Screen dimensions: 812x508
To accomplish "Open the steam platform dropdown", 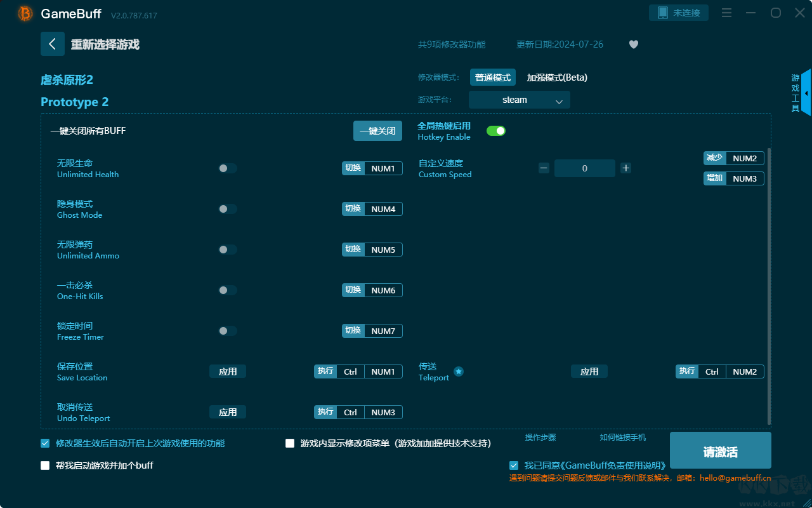I will 519,100.
